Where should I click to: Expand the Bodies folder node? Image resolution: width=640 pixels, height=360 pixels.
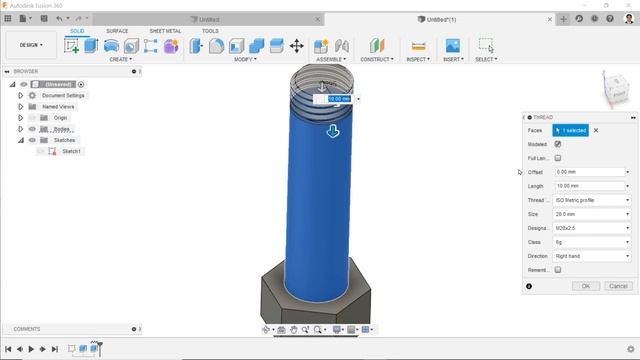coord(20,129)
